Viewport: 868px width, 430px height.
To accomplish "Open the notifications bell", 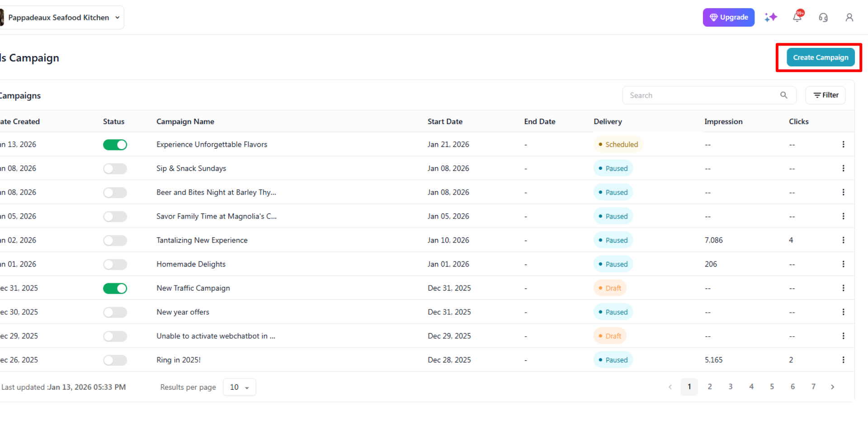I will pyautogui.click(x=797, y=17).
